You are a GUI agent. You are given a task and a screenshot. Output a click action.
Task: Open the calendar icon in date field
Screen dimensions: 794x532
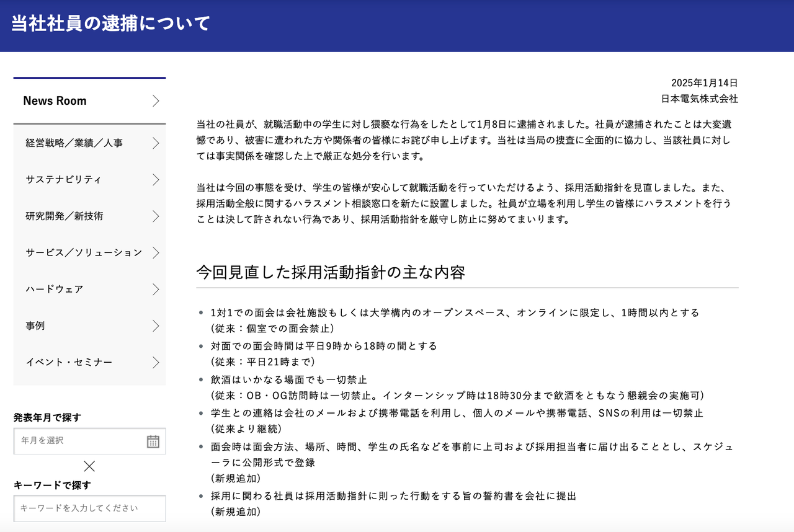[x=153, y=441]
